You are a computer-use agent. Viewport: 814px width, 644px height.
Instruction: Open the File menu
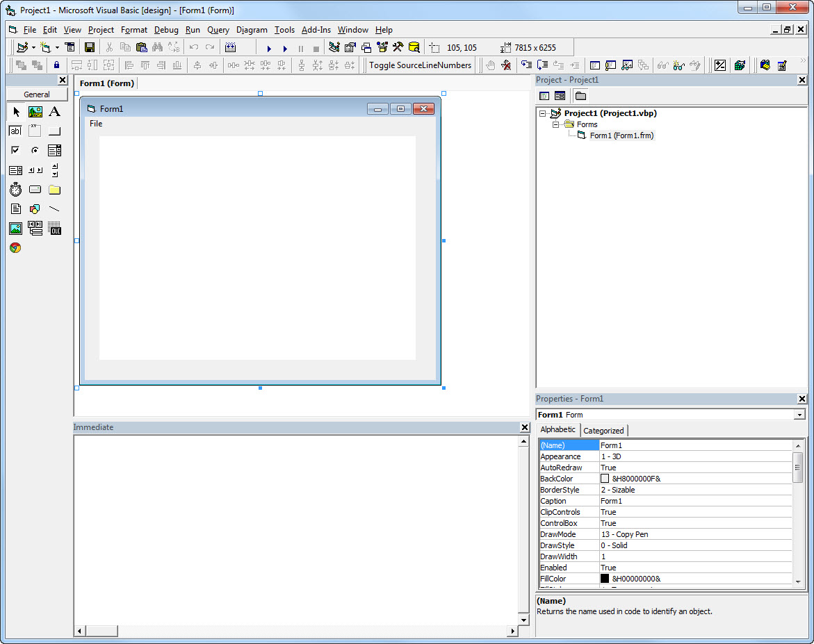coord(30,30)
